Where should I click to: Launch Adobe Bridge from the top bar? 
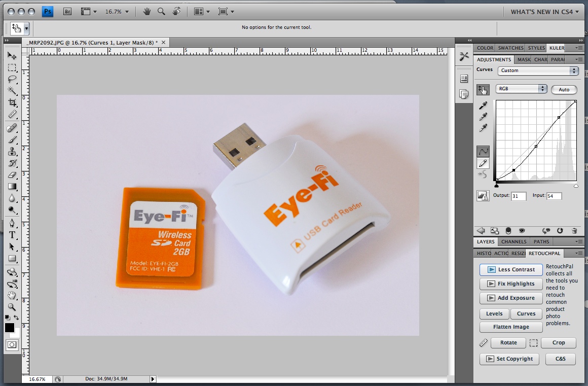point(67,11)
